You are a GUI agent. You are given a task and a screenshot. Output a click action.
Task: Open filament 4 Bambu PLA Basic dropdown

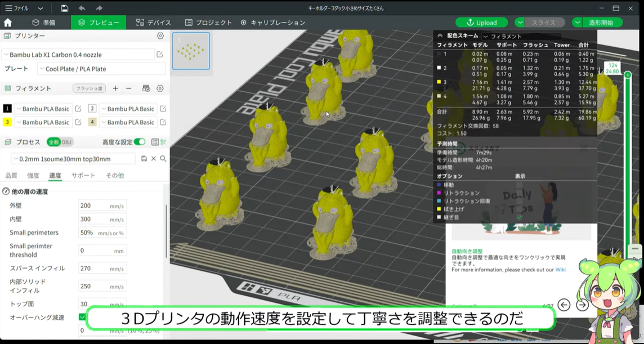pos(128,122)
